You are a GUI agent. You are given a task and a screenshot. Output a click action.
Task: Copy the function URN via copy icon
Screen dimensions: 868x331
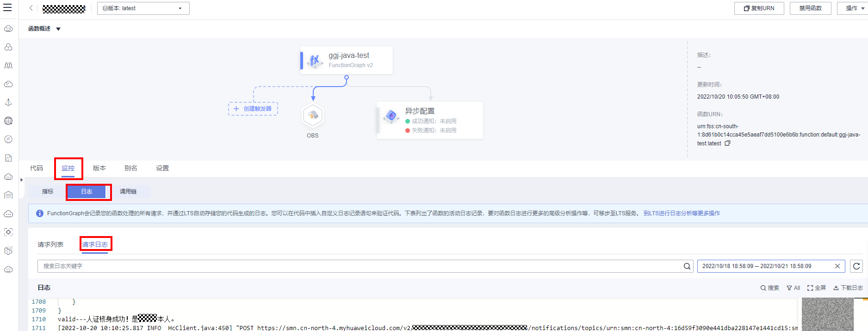pos(727,144)
